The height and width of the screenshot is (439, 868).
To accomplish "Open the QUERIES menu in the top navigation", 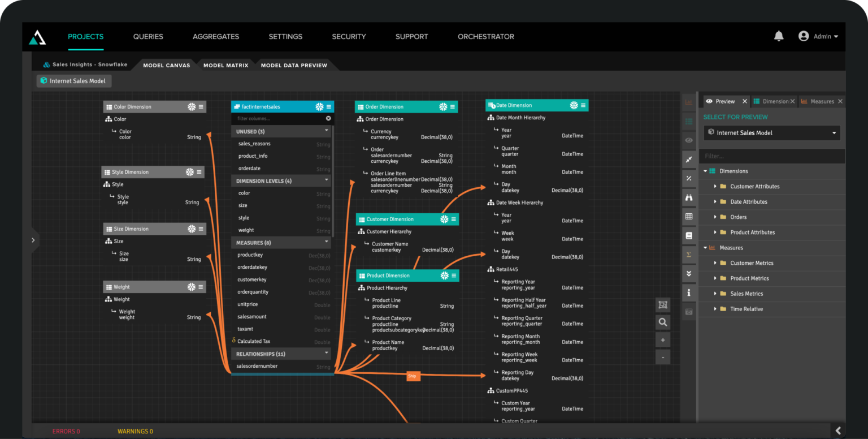I will (x=148, y=36).
